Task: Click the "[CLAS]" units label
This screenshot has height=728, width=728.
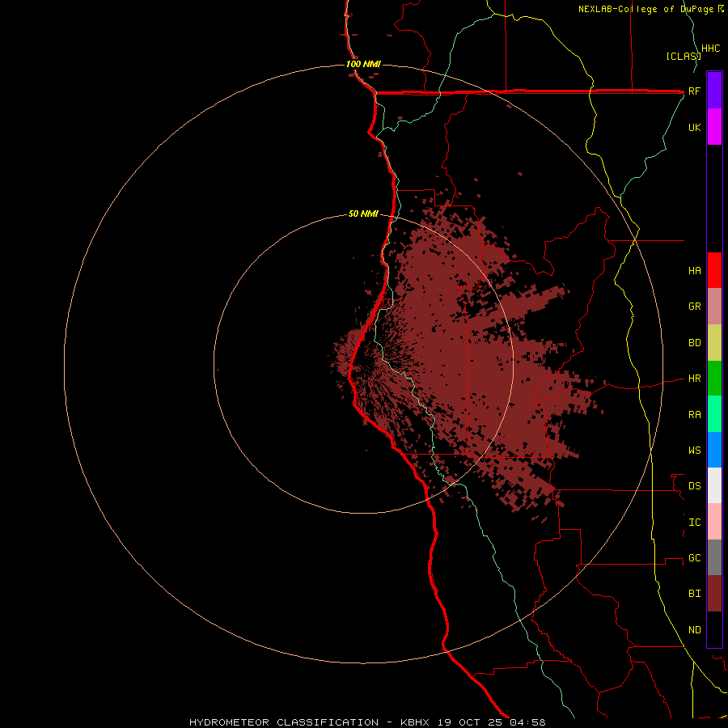Action: point(684,56)
